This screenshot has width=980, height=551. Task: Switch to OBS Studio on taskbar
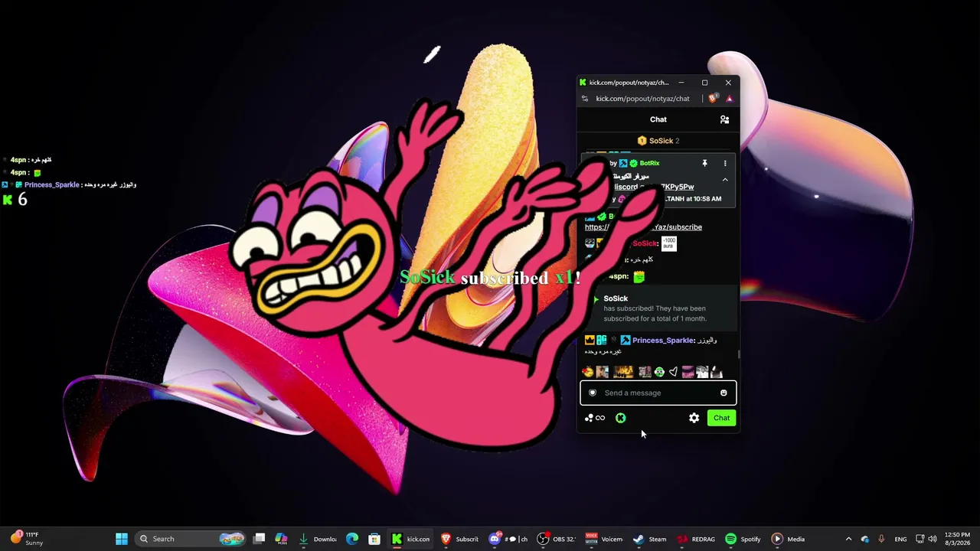(557, 539)
